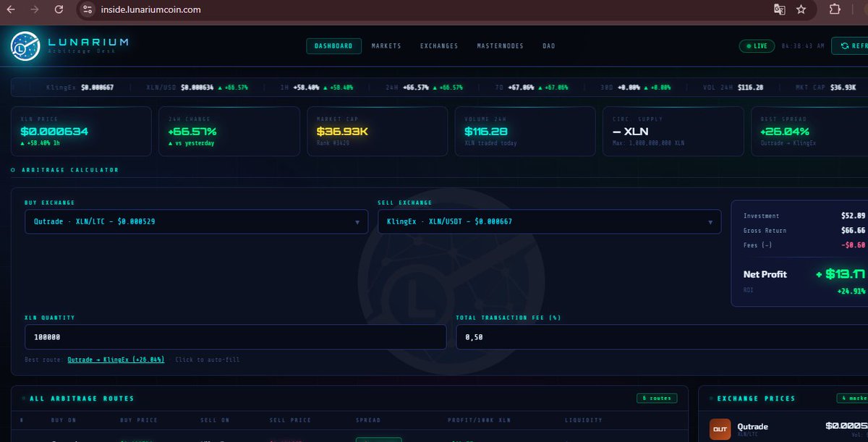Click the Investment value $52.89
868x442 pixels.
click(x=854, y=216)
